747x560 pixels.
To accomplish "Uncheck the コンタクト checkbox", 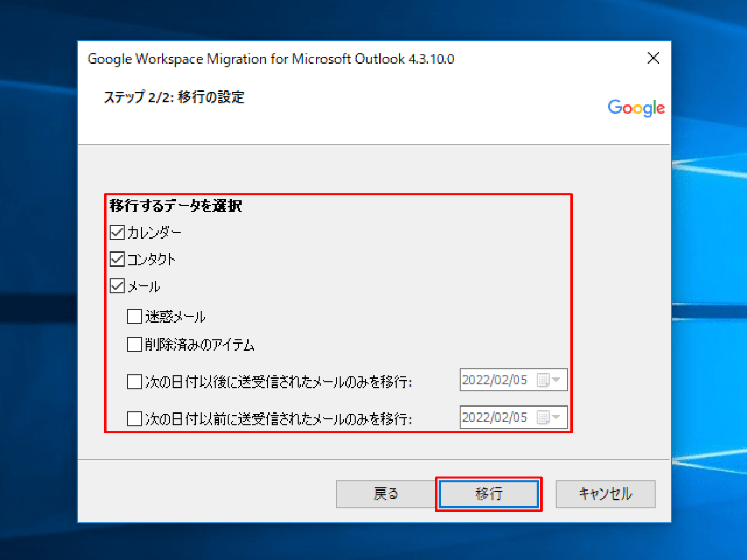I will point(117,259).
